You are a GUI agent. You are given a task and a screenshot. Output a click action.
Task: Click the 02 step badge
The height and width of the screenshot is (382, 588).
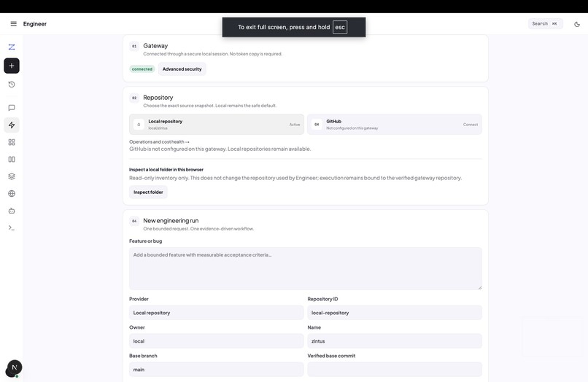[134, 98]
